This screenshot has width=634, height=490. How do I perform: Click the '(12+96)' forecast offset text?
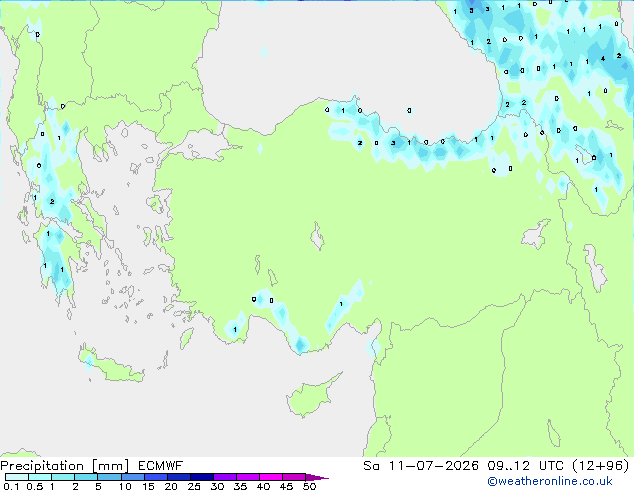601,466
